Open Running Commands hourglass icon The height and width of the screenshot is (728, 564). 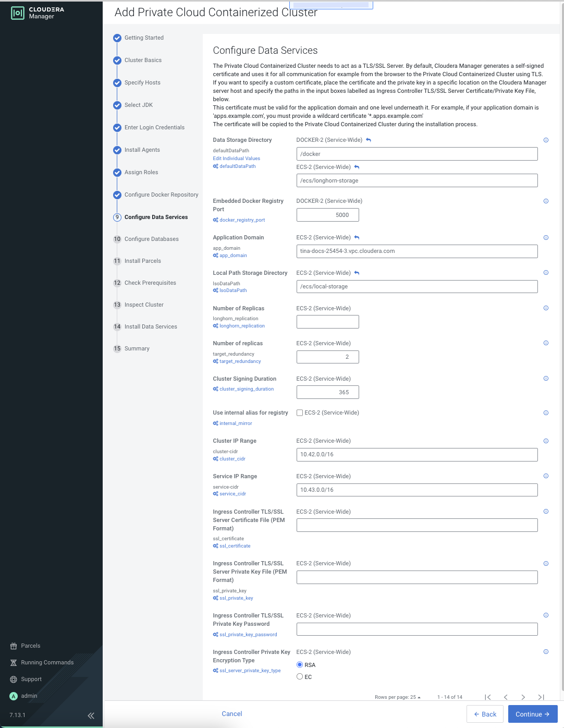click(14, 662)
